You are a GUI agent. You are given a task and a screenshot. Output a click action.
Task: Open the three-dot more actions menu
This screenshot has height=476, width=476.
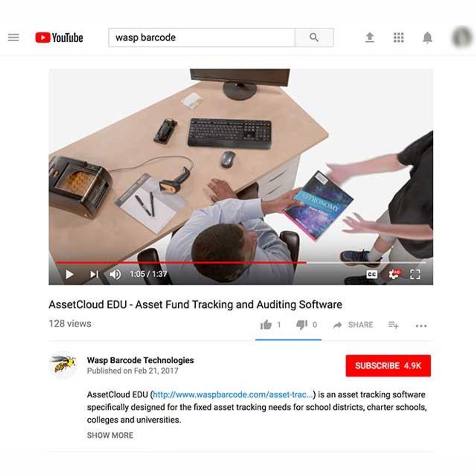(421, 326)
